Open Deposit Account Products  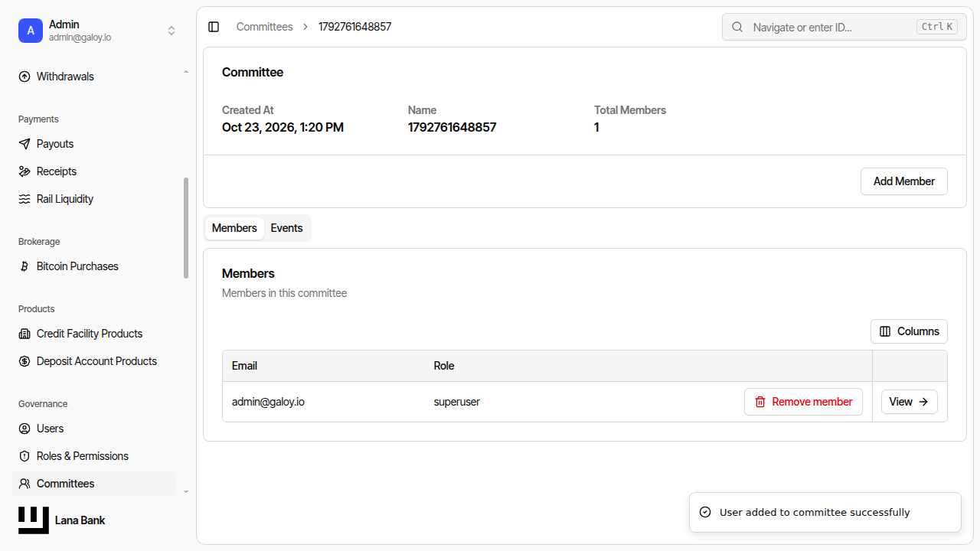[x=94, y=361]
